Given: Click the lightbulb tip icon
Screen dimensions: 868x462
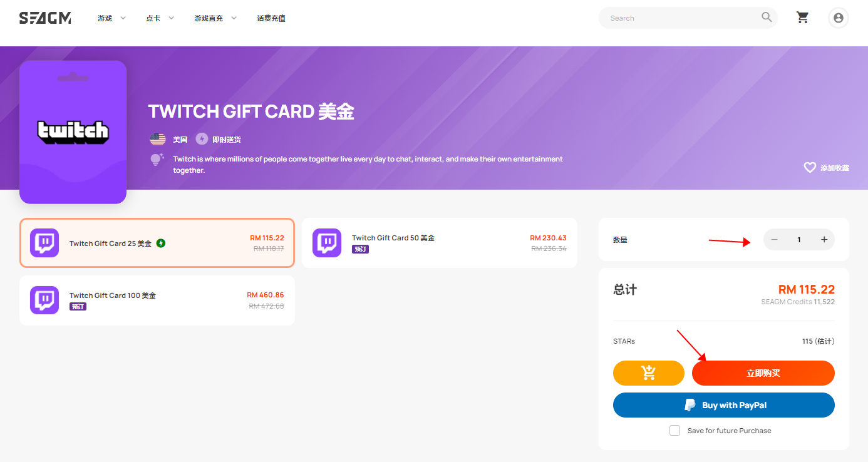Looking at the screenshot, I should click(x=157, y=160).
